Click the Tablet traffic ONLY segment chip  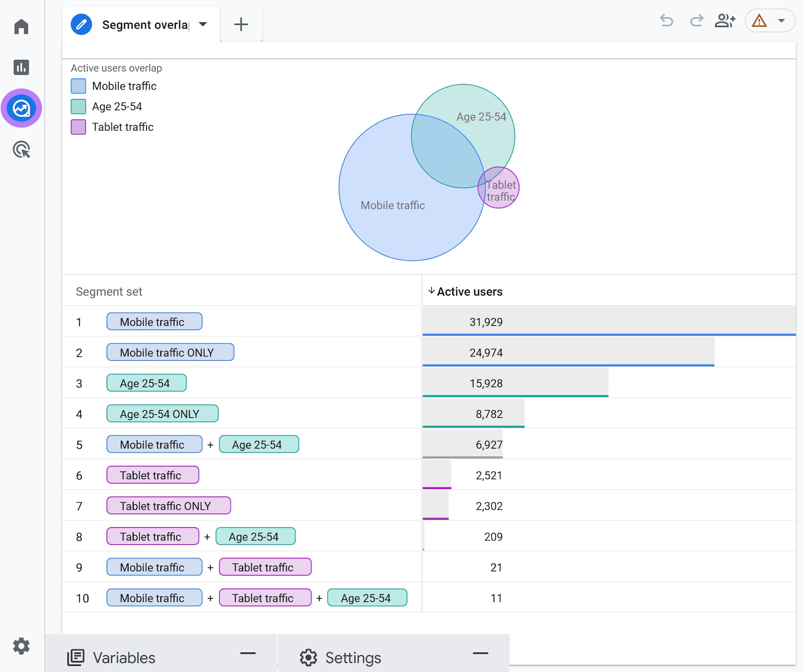168,506
